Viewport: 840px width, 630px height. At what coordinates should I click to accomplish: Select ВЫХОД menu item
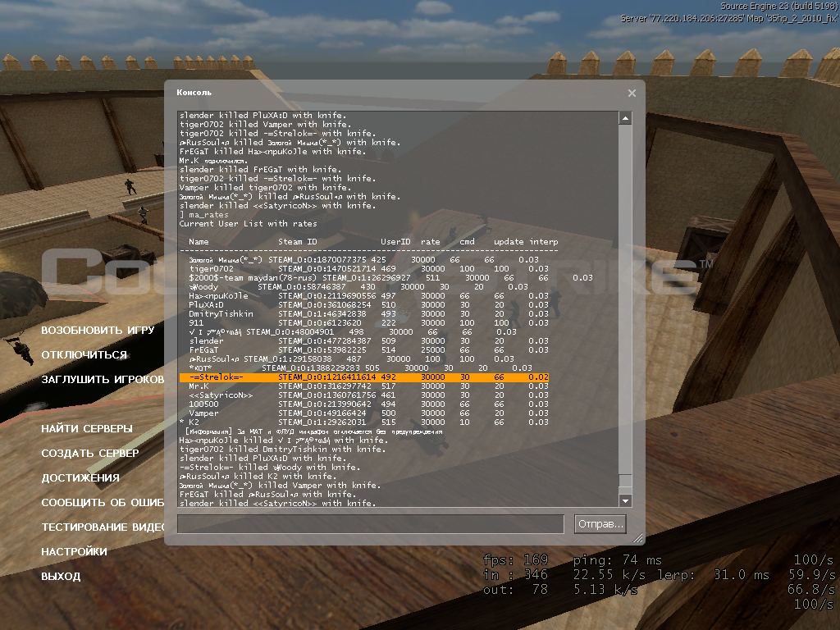coord(61,577)
